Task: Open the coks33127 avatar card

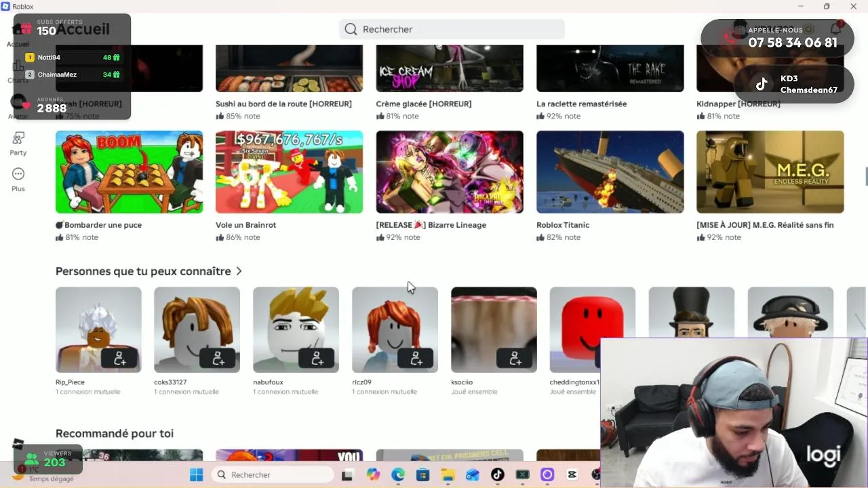Action: pos(197,329)
